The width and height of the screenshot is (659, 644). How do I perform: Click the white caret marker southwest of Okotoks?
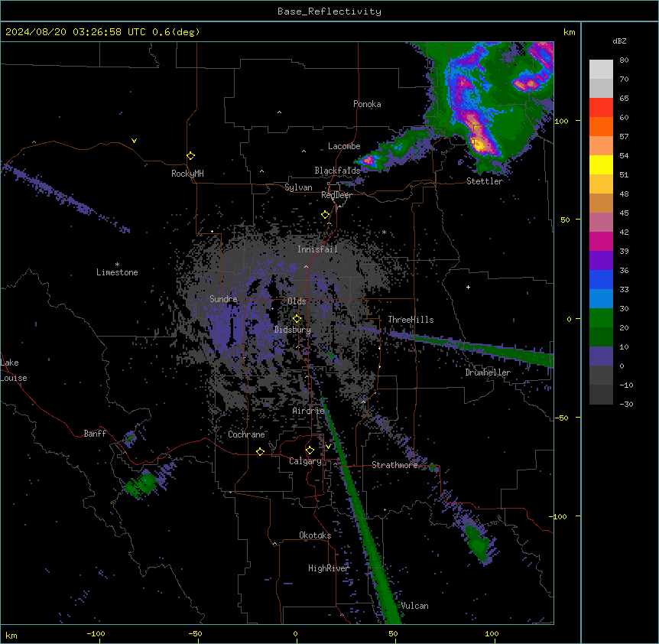(x=275, y=544)
